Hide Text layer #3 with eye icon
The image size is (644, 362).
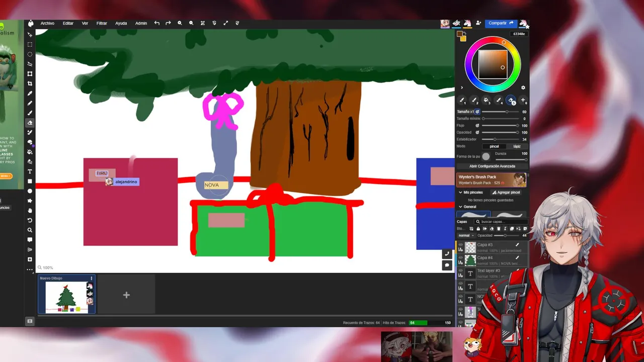(x=460, y=270)
